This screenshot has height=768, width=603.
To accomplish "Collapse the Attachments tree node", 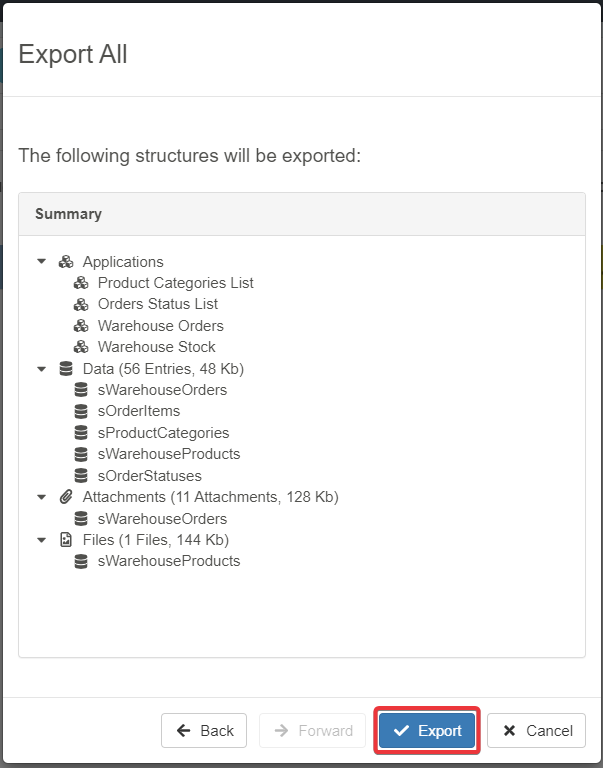I will click(42, 497).
